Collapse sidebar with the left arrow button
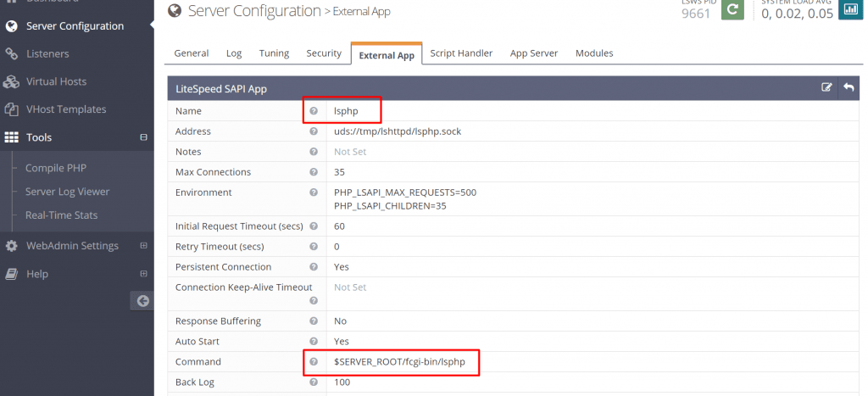The height and width of the screenshot is (396, 868). pyautogui.click(x=142, y=301)
